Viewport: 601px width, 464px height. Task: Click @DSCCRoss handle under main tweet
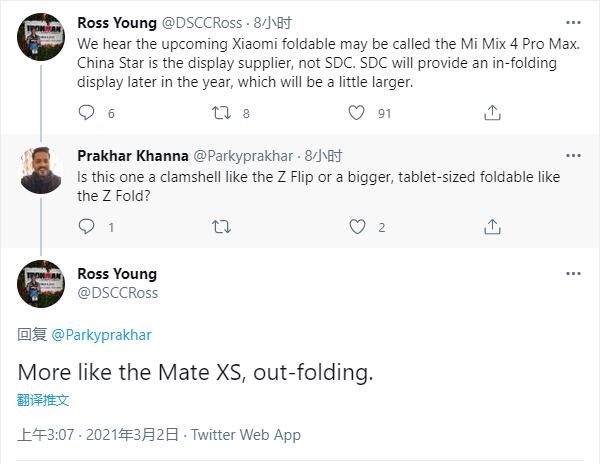(x=117, y=293)
